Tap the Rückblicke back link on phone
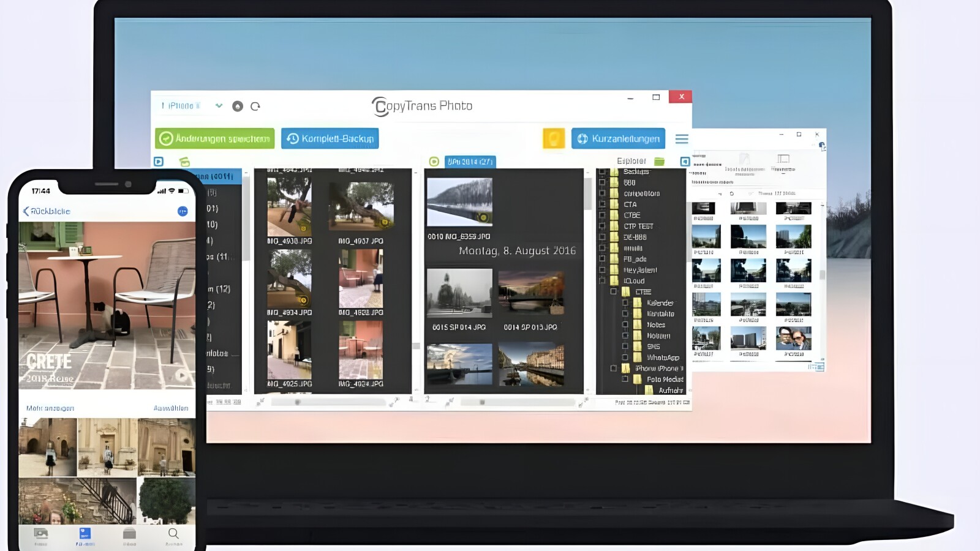 click(x=47, y=211)
